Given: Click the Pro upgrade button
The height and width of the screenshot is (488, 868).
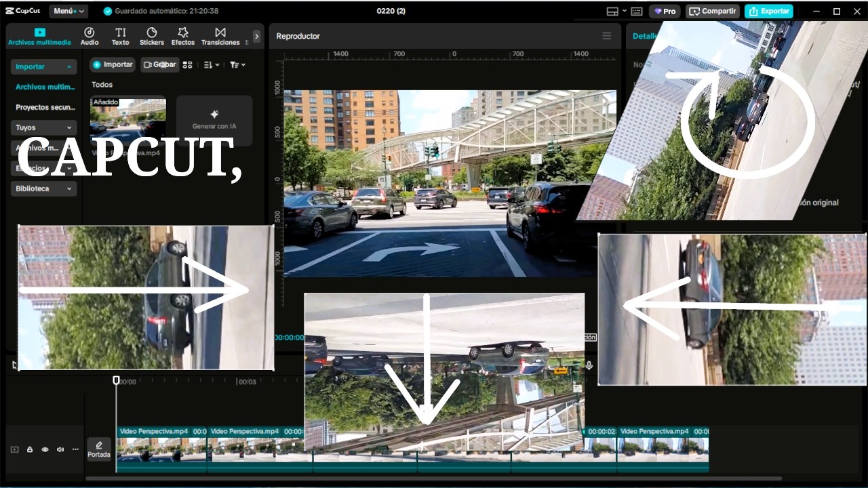Looking at the screenshot, I should 665,12.
